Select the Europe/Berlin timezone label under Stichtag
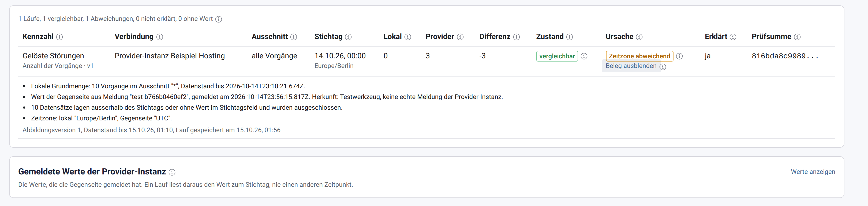The height and width of the screenshot is (206, 868). 334,66
